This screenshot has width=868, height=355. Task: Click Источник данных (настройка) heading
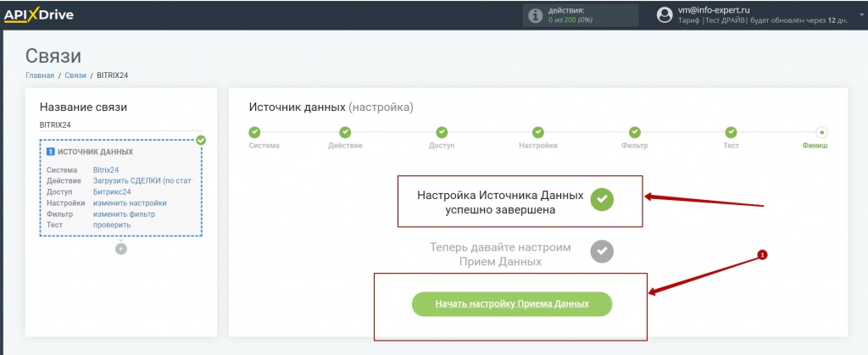tap(331, 108)
